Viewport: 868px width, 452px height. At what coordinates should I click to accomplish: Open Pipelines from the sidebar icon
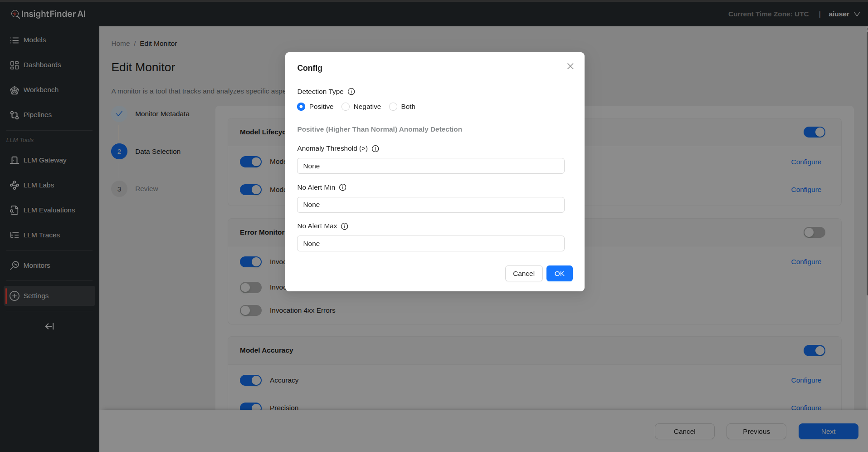[x=15, y=115]
